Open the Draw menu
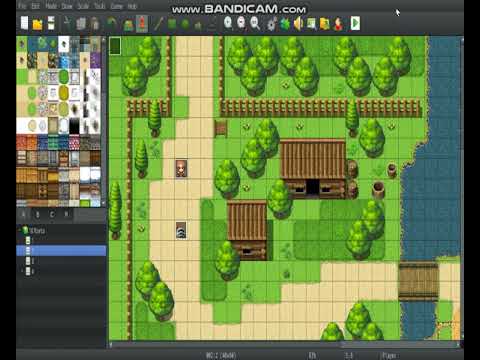480x360 pixels. (x=67, y=6)
